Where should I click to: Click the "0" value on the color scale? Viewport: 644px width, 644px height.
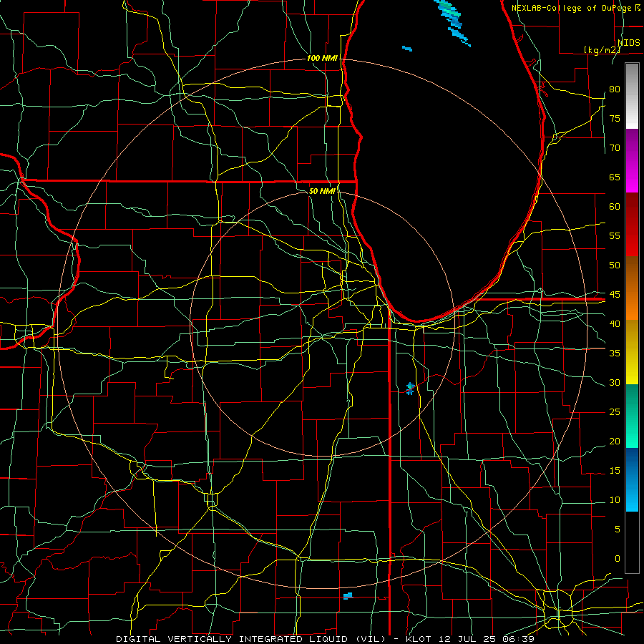pos(618,559)
